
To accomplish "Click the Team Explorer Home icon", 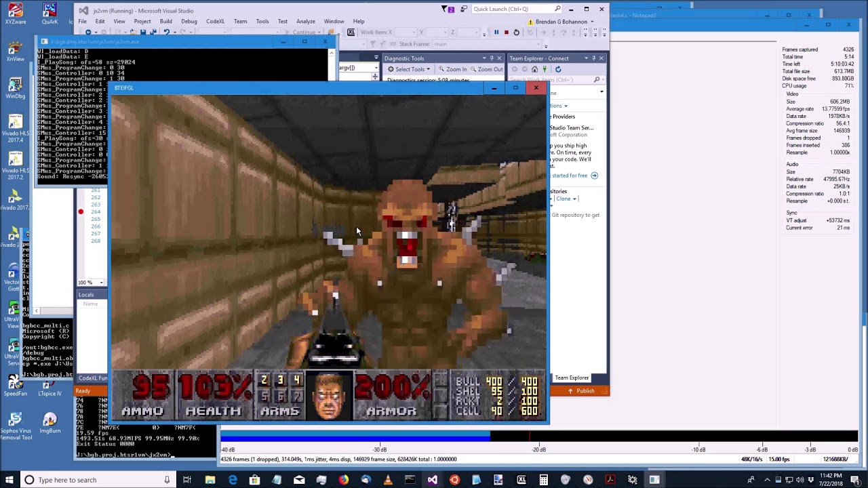I will 534,69.
